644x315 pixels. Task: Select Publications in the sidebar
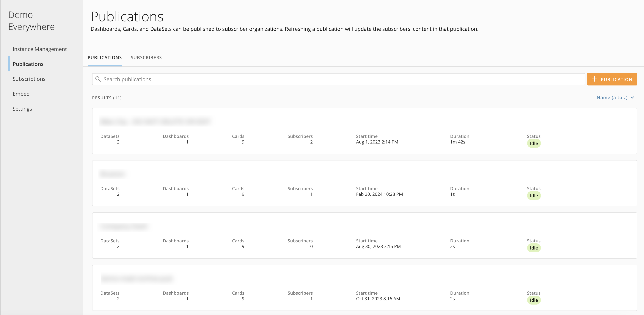(28, 64)
